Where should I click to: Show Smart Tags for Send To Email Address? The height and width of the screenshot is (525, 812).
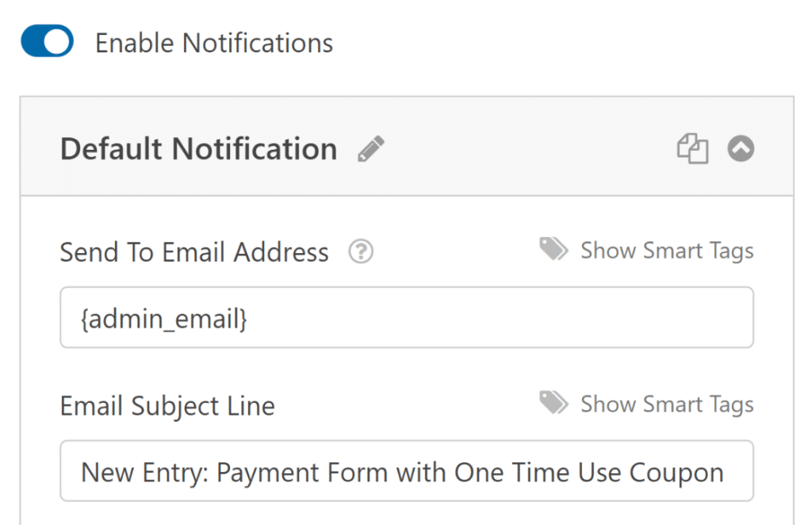pos(667,251)
